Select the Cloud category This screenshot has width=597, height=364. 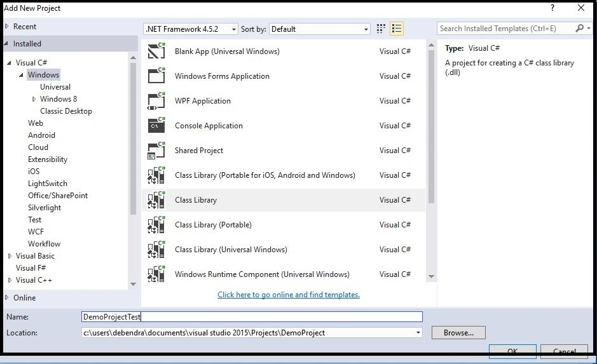point(38,147)
